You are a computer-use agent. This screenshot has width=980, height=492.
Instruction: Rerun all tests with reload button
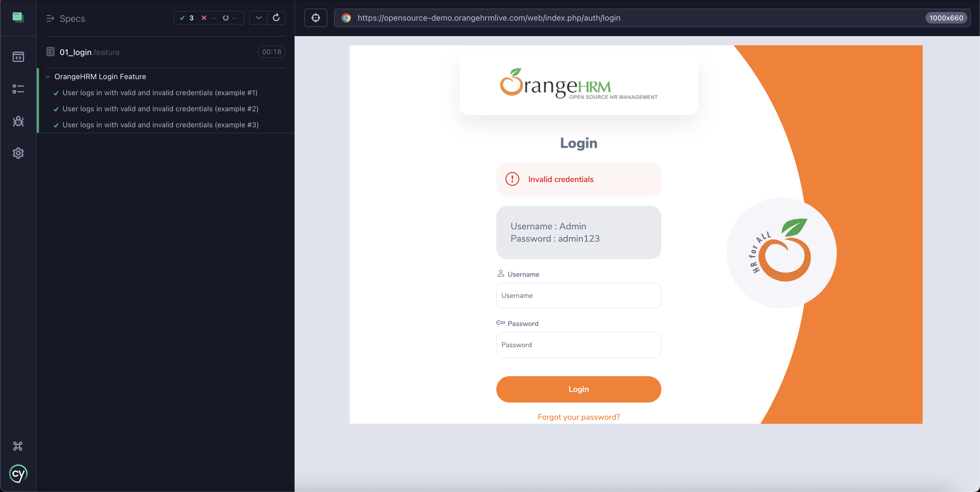tap(276, 18)
